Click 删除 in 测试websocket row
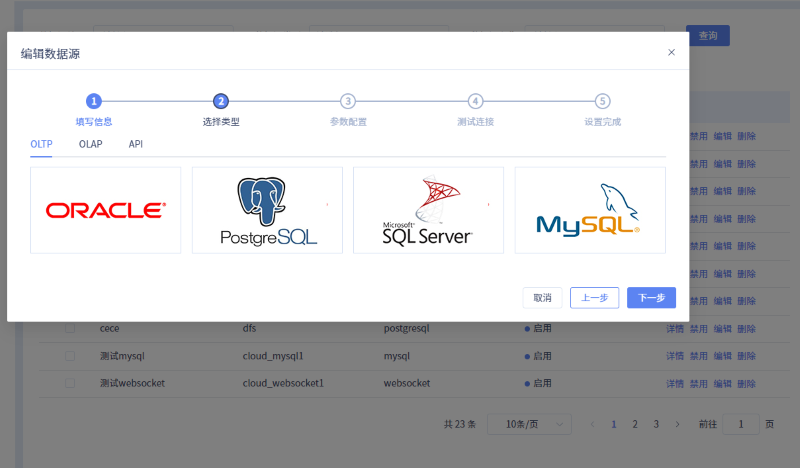 [x=746, y=384]
